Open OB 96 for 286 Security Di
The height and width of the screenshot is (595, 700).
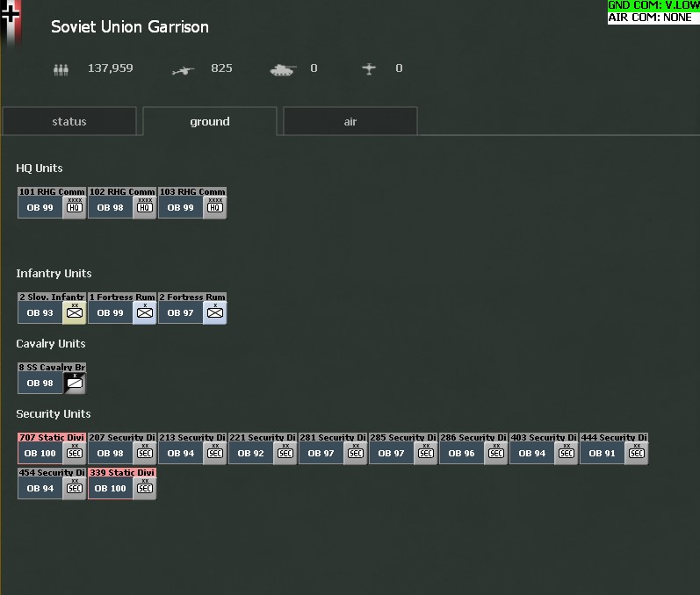462,454
